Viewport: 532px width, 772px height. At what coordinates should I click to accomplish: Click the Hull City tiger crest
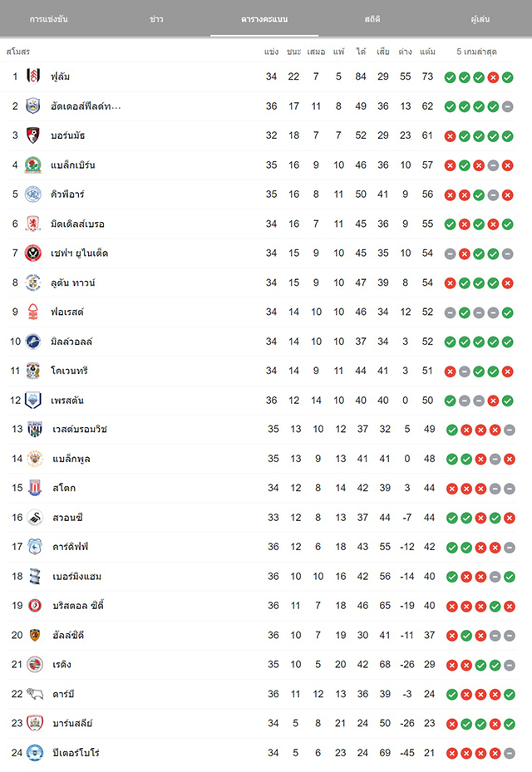tap(35, 635)
